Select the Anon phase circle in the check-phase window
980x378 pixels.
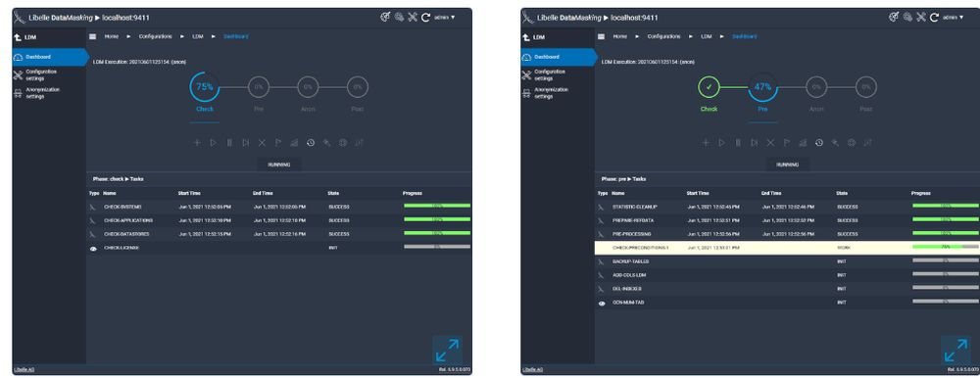point(308,87)
